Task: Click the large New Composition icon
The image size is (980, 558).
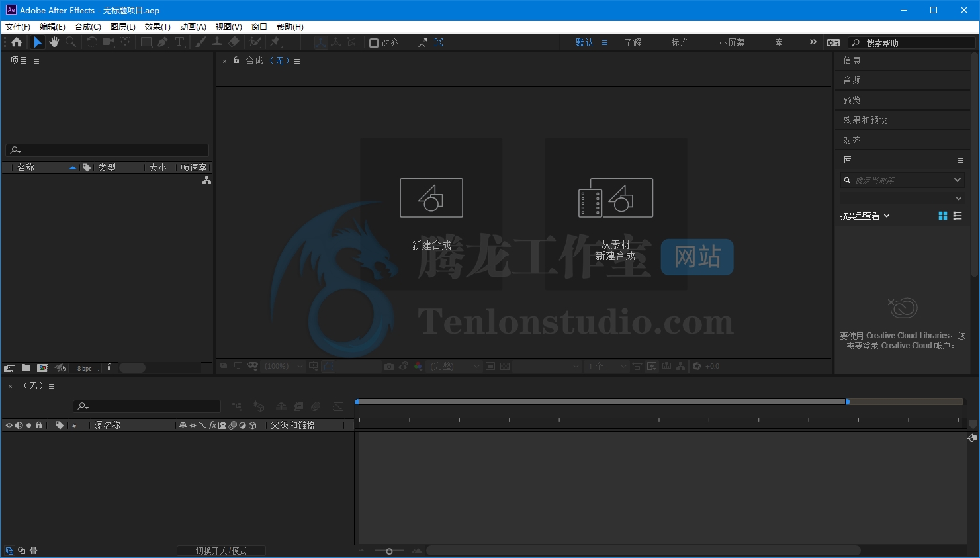Action: [431, 198]
